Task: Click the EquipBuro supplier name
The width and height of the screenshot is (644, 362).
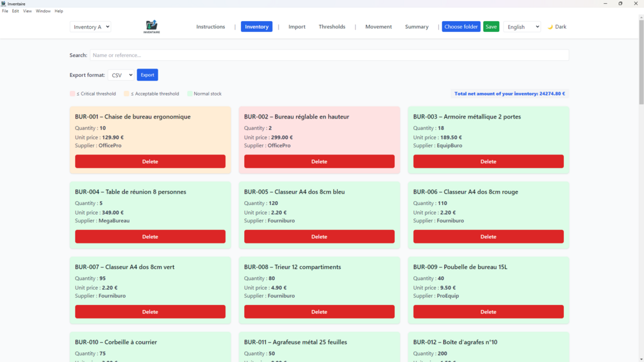Action: point(449,145)
